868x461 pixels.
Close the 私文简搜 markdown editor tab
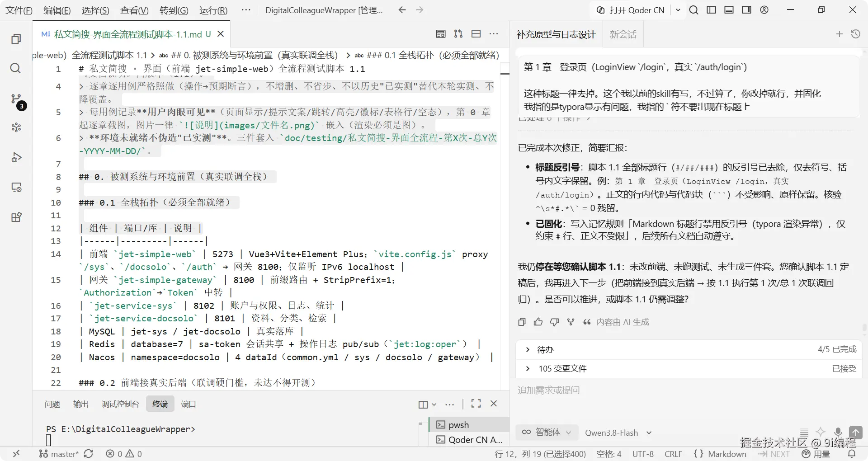221,34
